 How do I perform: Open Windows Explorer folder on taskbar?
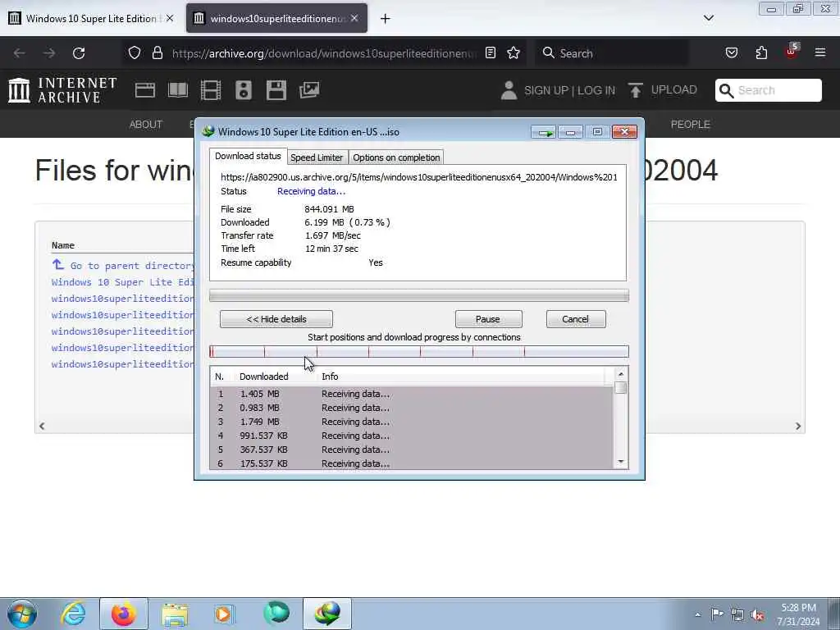(x=175, y=614)
